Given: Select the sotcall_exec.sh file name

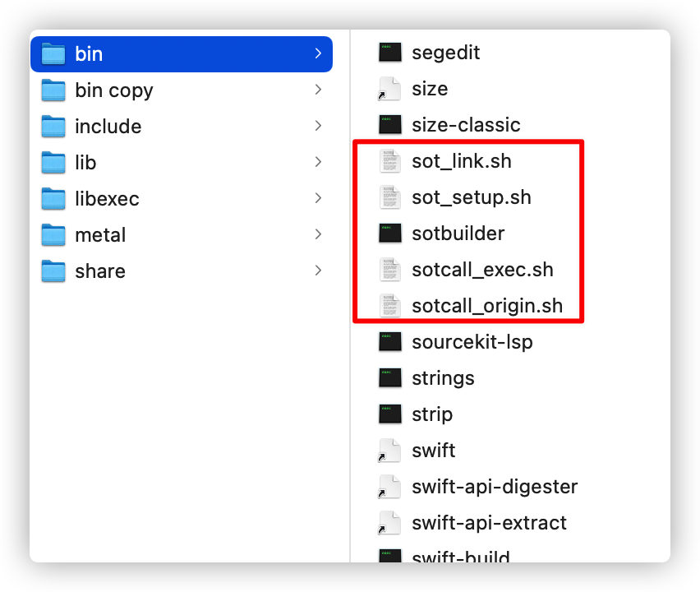Looking at the screenshot, I should (x=482, y=270).
